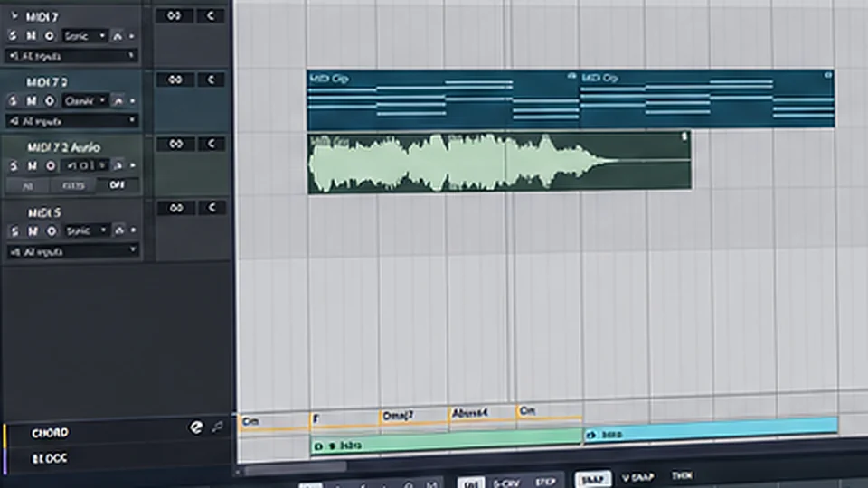Click the link icon on MIDI 7 2 Audio row
868x488 pixels.
175,144
